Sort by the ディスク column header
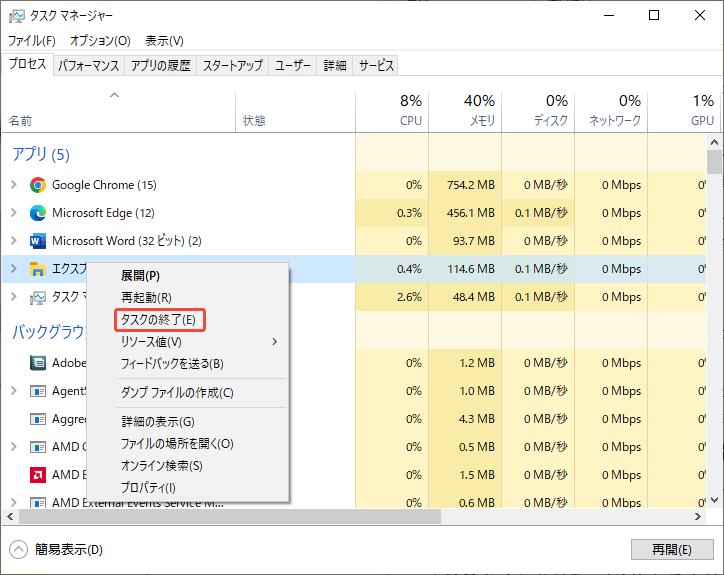Screen dimensions: 724x575 (538, 111)
